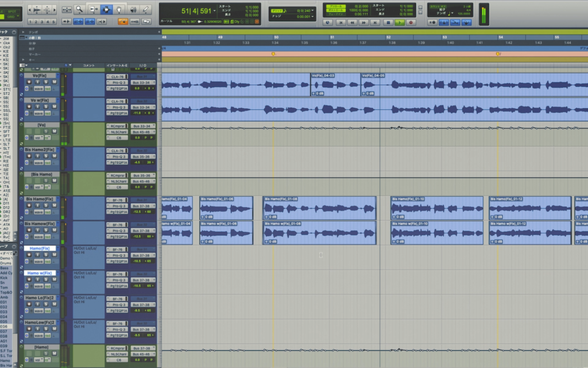Select the Scrubber speaker tool

[x=133, y=10]
